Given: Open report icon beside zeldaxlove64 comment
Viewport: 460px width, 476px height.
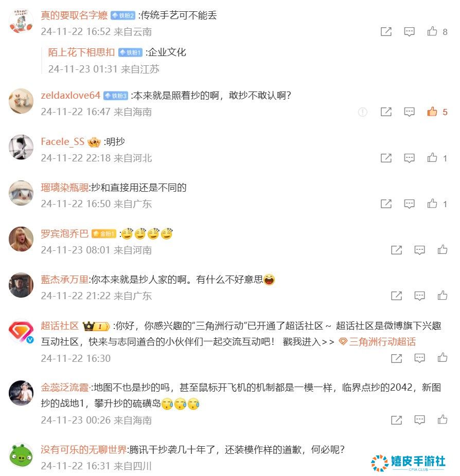Looking at the screenshot, I should click(362, 112).
